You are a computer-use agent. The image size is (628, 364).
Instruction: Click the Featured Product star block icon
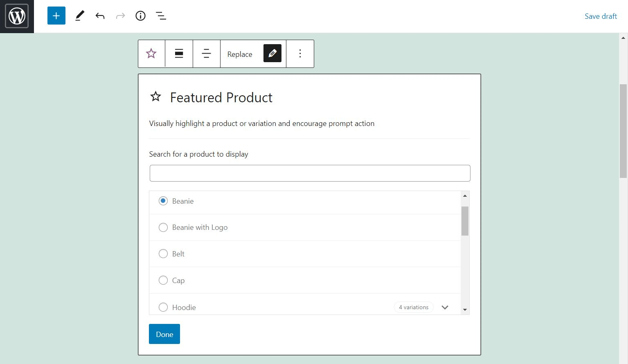151,54
